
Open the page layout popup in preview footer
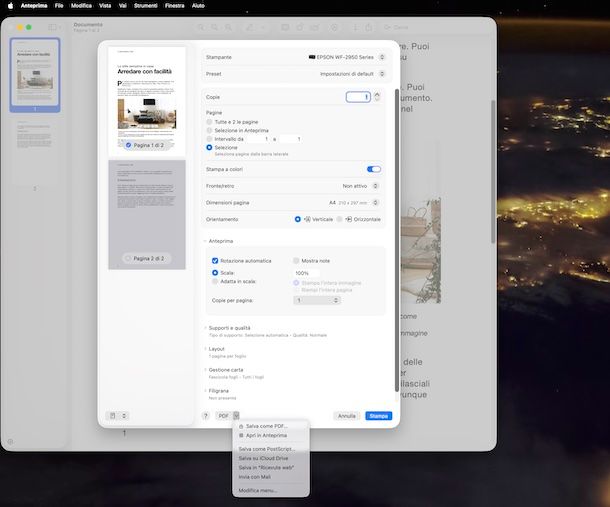[x=119, y=415]
